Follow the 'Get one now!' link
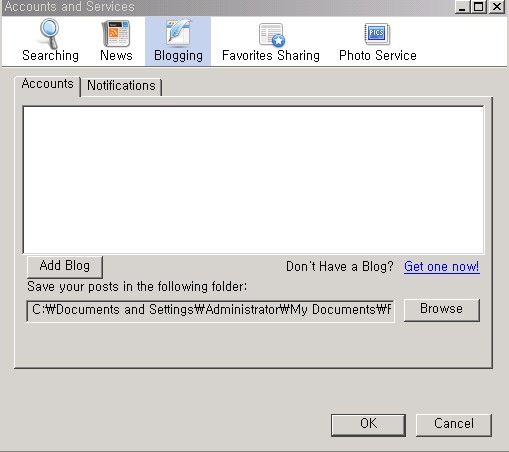The image size is (509, 452). pos(442,267)
